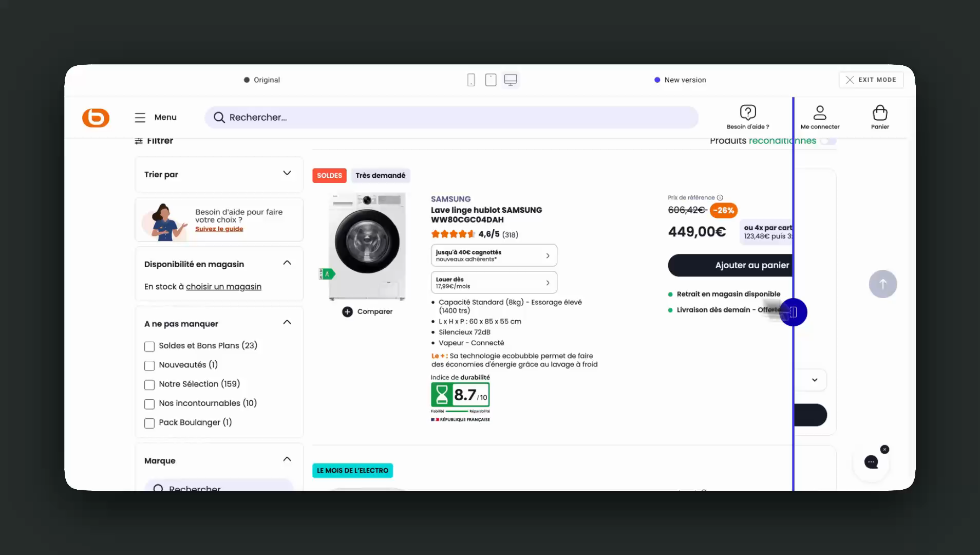Switch to the New version label
The image size is (980, 555).
680,80
